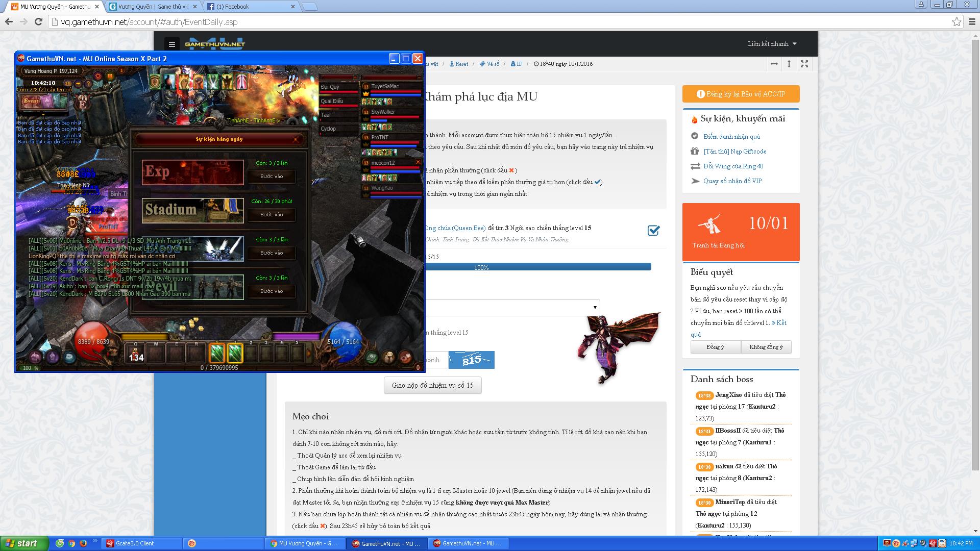Select the orange-framed green arrow skill slot
This screenshot has height=551, width=980.
point(216,353)
